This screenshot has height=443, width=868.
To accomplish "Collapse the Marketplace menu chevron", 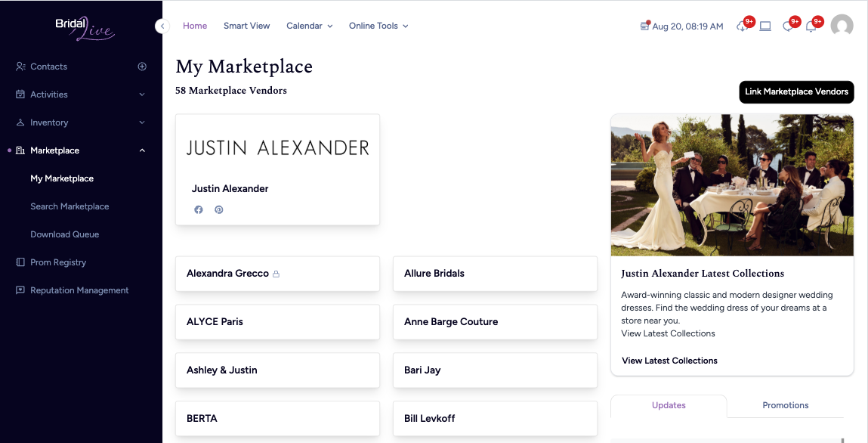I will [142, 150].
